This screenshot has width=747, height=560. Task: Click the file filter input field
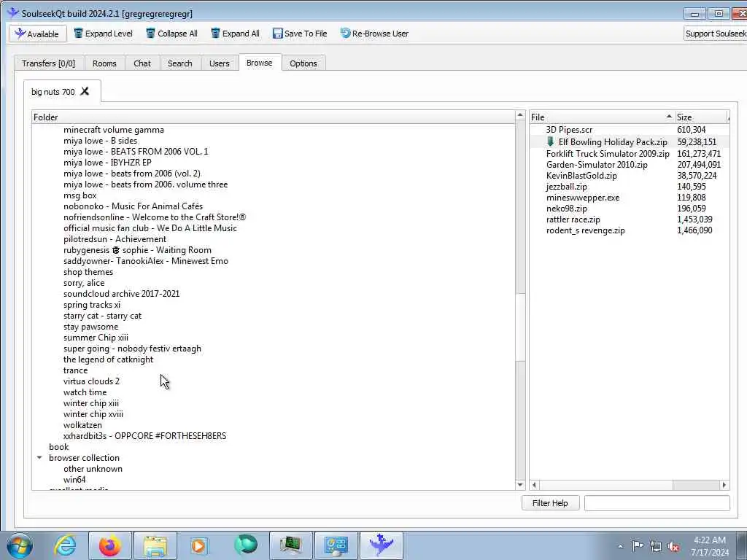pyautogui.click(x=657, y=503)
